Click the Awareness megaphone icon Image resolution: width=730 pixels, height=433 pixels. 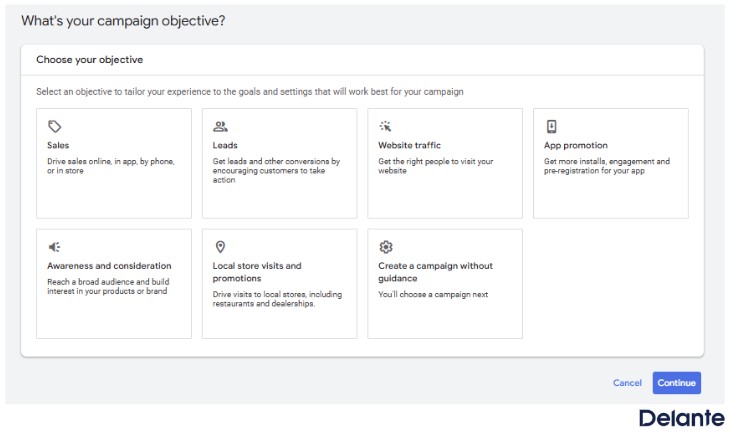(x=54, y=247)
